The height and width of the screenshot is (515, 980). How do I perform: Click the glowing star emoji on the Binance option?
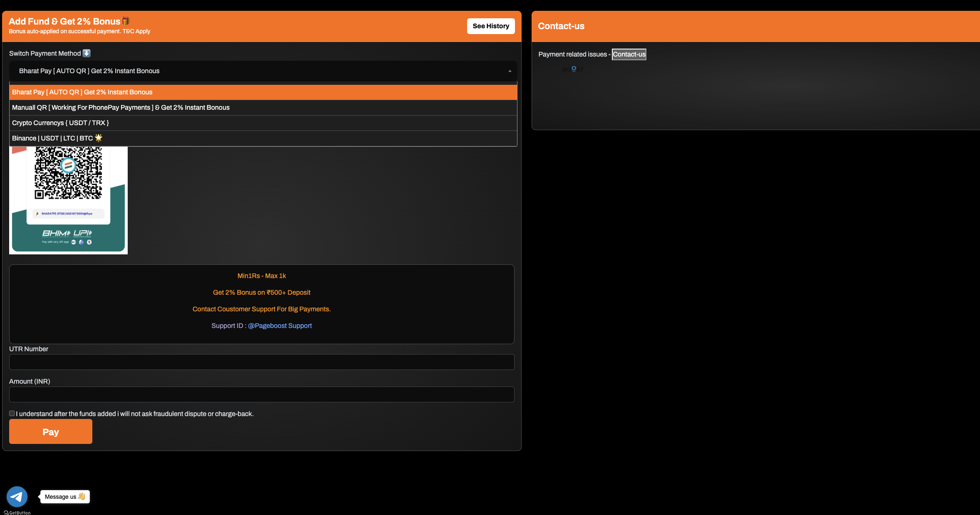tap(99, 138)
